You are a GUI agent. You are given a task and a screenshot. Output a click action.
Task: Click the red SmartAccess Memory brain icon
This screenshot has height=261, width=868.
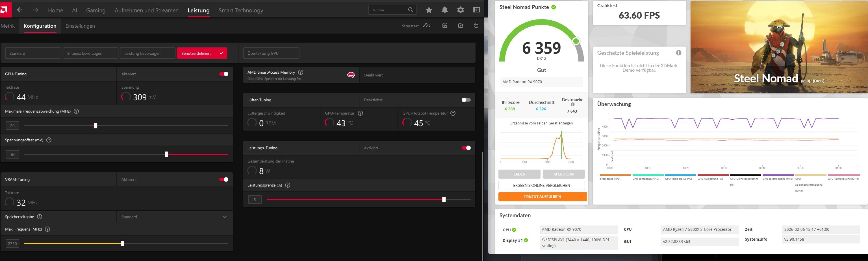pos(351,75)
